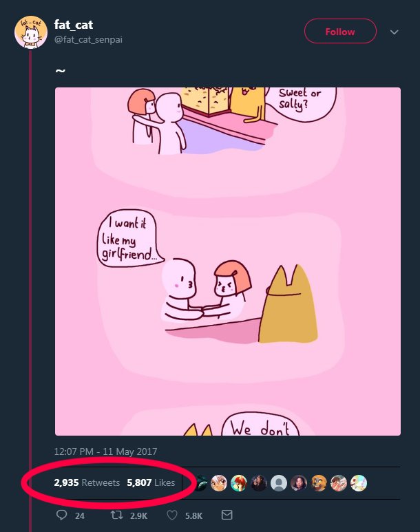Click the reply speech bubble icon

[x=60, y=515]
